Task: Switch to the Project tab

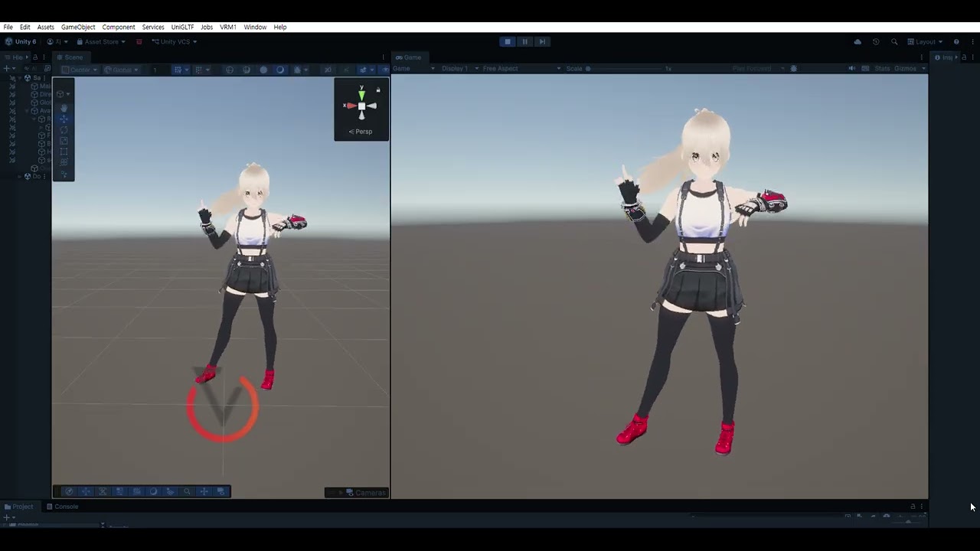Action: click(18, 507)
